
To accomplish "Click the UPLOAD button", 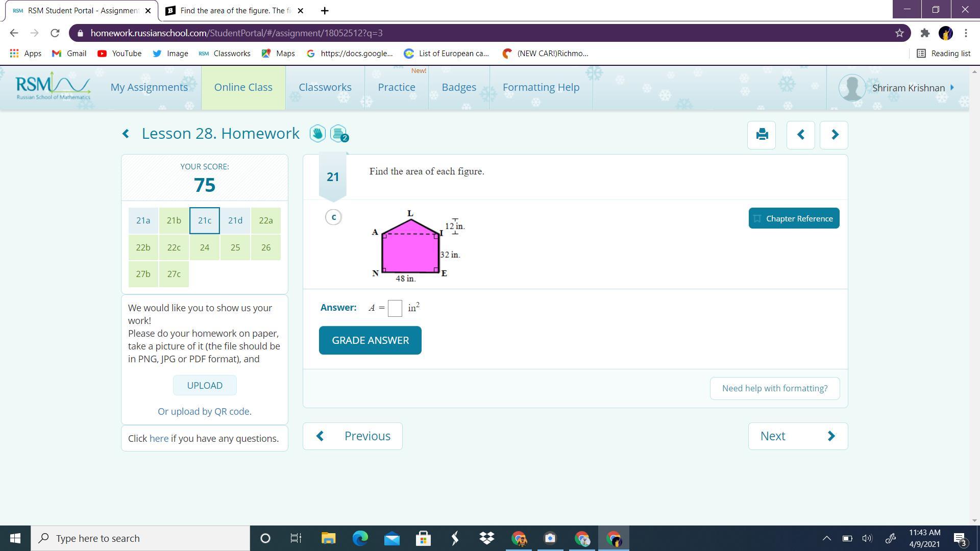I will (204, 385).
